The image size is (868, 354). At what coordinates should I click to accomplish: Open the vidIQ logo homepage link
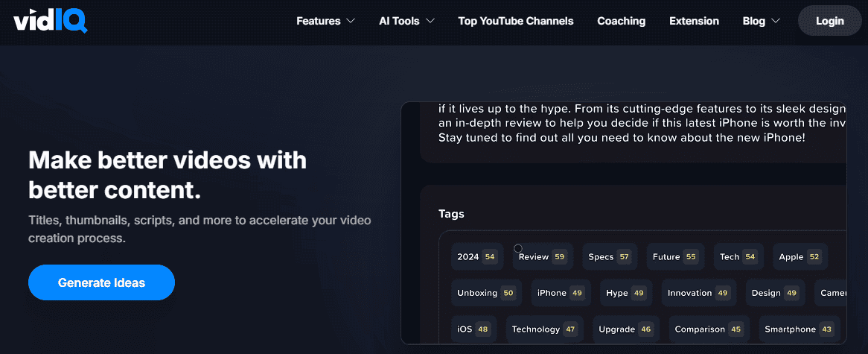point(51,21)
